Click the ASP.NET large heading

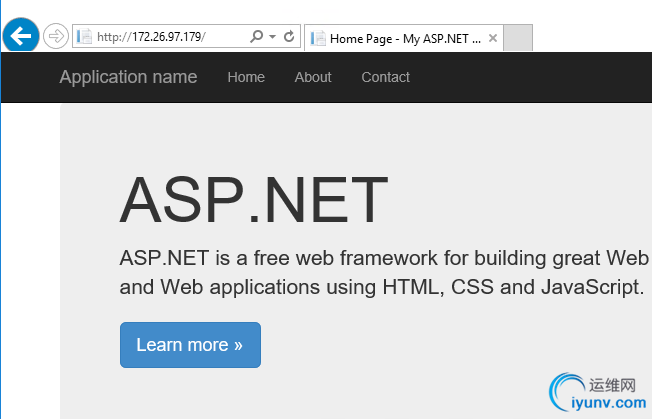[x=254, y=200]
